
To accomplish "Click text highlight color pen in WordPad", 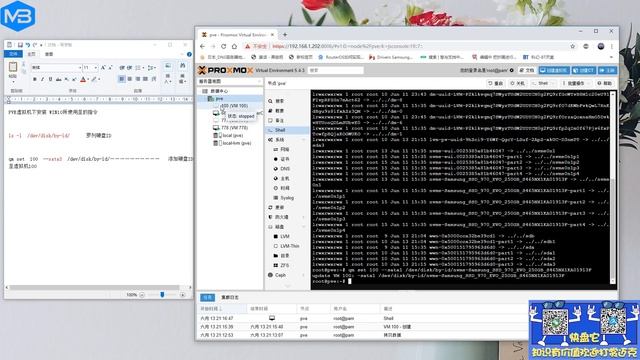I will tap(94, 79).
